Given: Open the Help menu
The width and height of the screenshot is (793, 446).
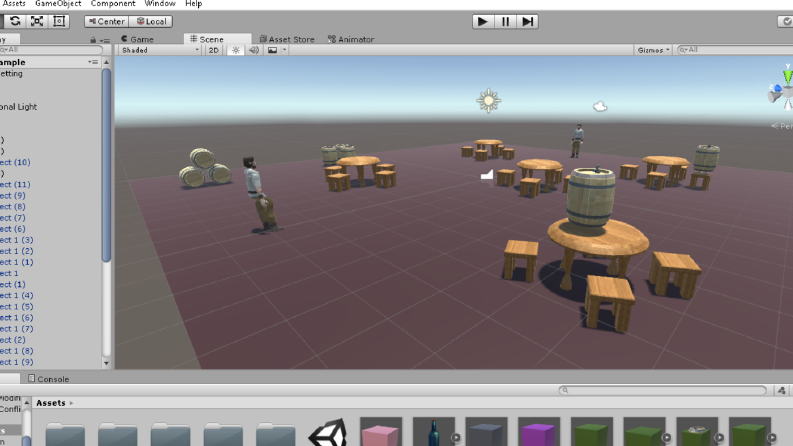Looking at the screenshot, I should click(x=193, y=4).
